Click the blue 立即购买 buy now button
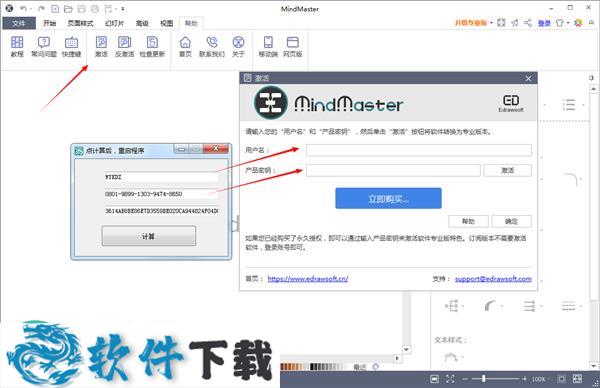The image size is (600, 388). pos(388,198)
